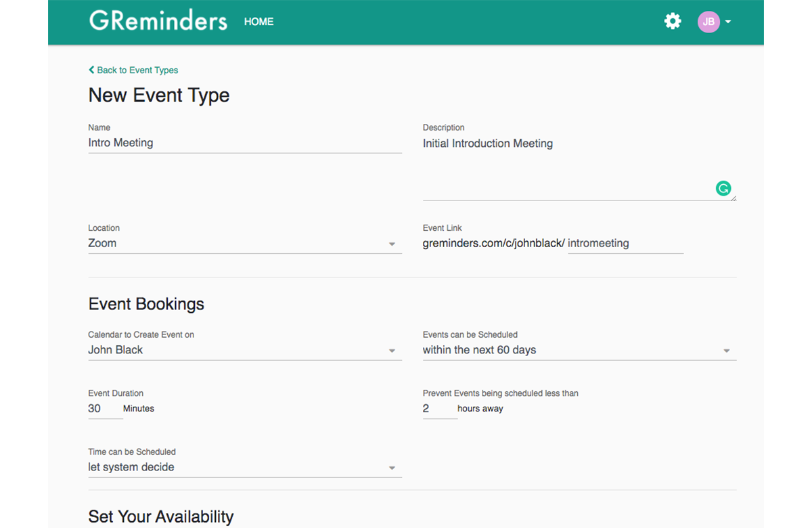Viewport: 812px width, 528px height.
Task: Open the Events can be Scheduled dropdown
Action: click(x=579, y=351)
